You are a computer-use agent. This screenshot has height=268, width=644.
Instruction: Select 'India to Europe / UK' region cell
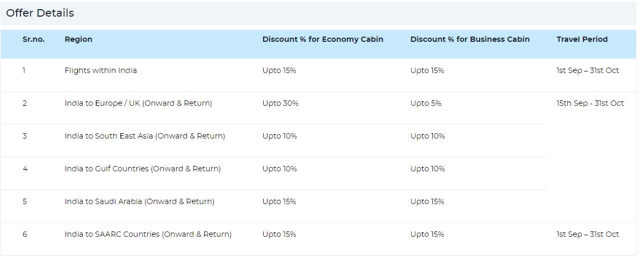pos(138,103)
